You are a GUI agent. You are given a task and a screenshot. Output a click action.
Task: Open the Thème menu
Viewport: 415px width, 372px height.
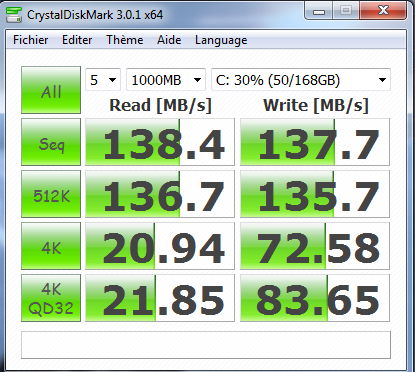(x=125, y=40)
